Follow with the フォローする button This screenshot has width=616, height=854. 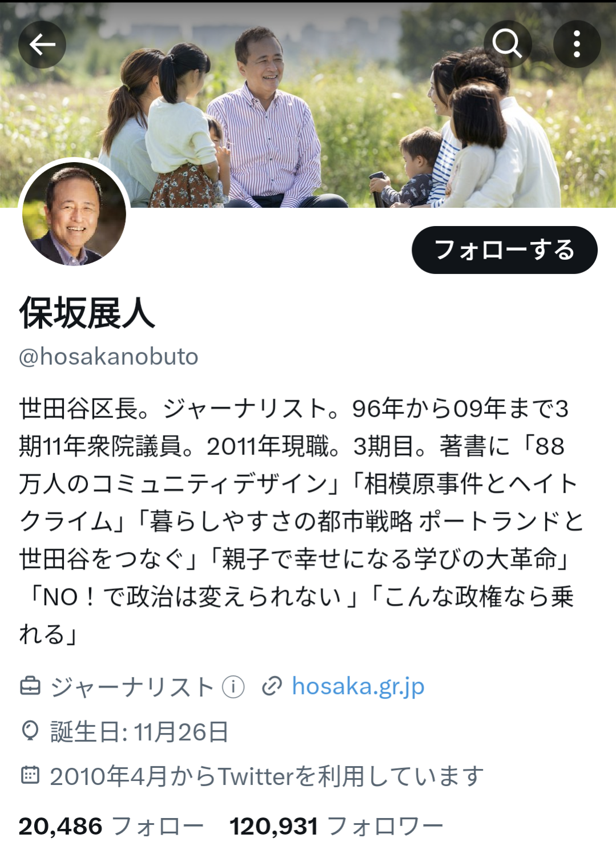(x=505, y=250)
